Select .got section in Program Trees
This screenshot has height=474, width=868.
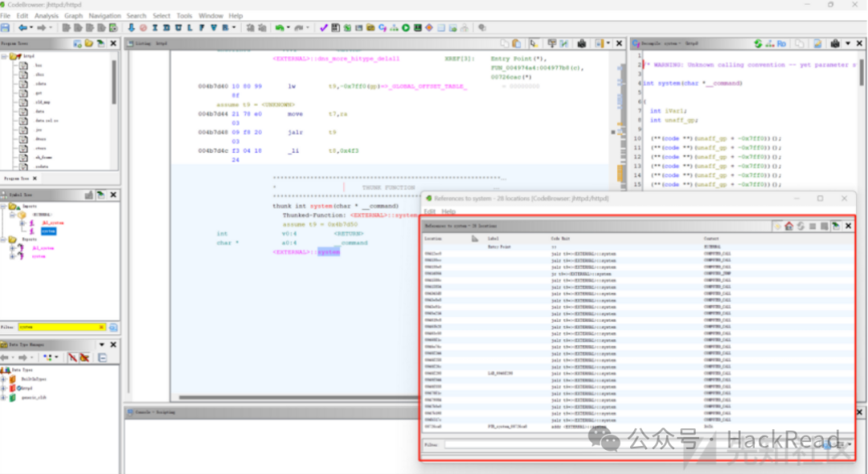pos(39,93)
